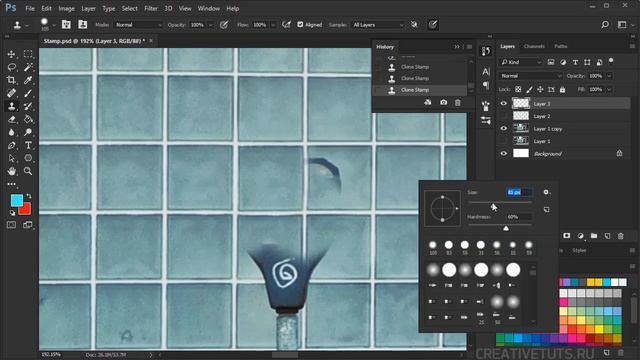
Task: Open the Flow dropdown arrow
Action: click(x=273, y=25)
